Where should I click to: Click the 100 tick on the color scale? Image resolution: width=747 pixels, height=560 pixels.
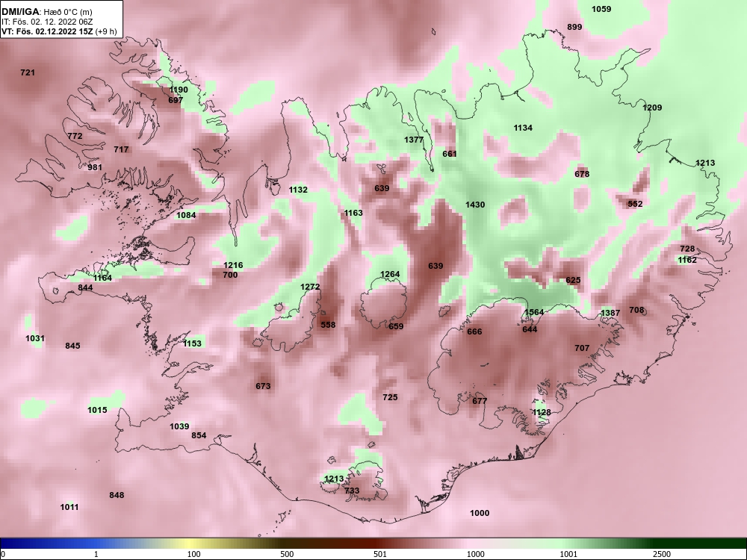(193, 554)
